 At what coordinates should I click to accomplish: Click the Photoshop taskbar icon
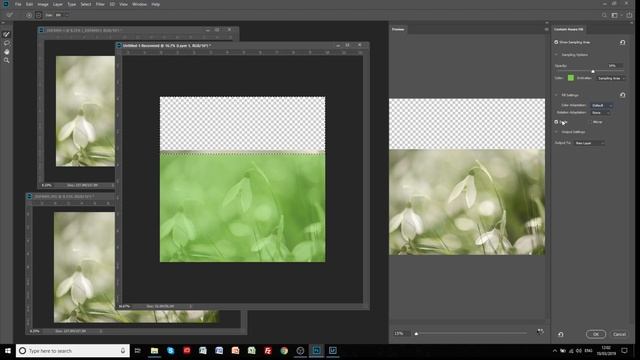coord(316,351)
